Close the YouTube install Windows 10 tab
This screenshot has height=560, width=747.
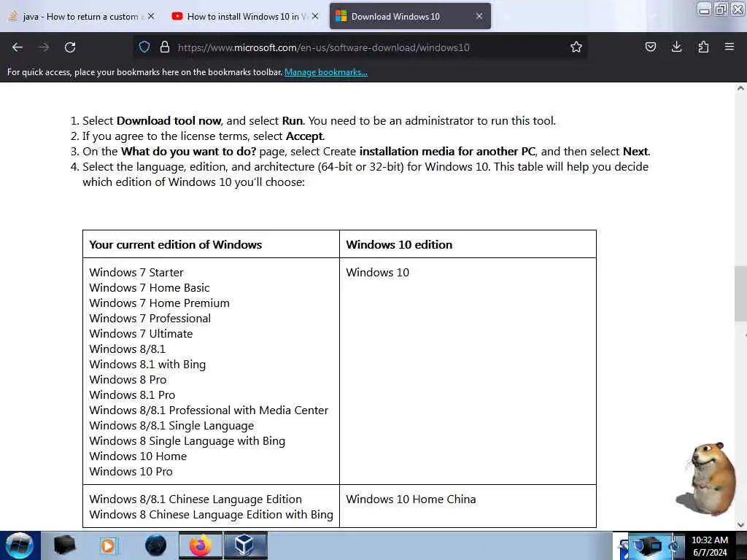click(315, 16)
